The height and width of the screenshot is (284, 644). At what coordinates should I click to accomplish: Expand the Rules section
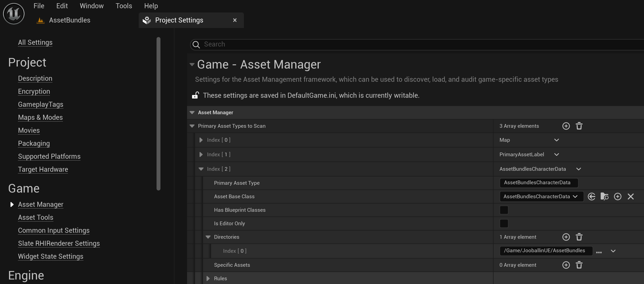click(x=208, y=278)
